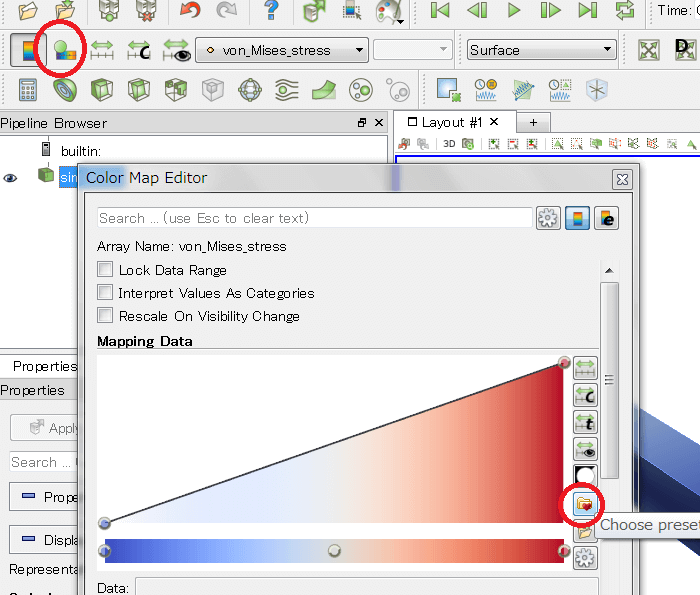This screenshot has height=595, width=700.
Task: Enable Rescale On Visibility Change
Action: click(x=105, y=316)
